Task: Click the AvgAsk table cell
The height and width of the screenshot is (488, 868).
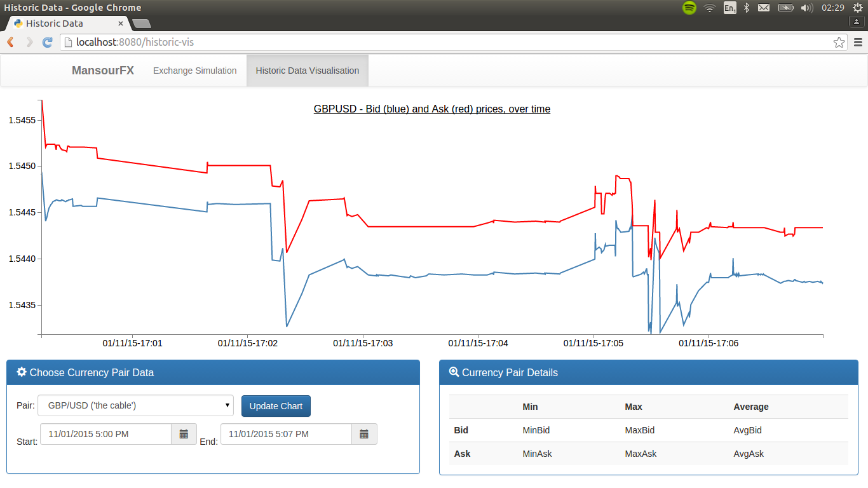Action: [749, 454]
